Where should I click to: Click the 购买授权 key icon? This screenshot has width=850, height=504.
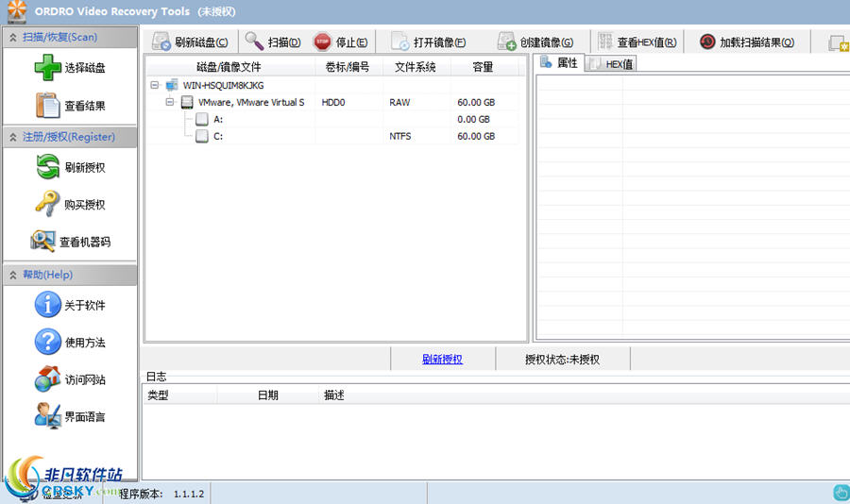pos(48,204)
